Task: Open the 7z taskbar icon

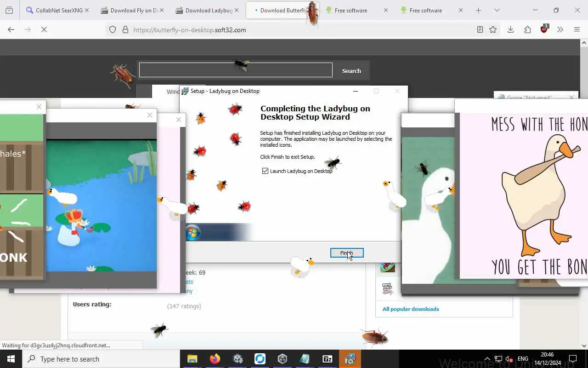Action: click(328, 359)
